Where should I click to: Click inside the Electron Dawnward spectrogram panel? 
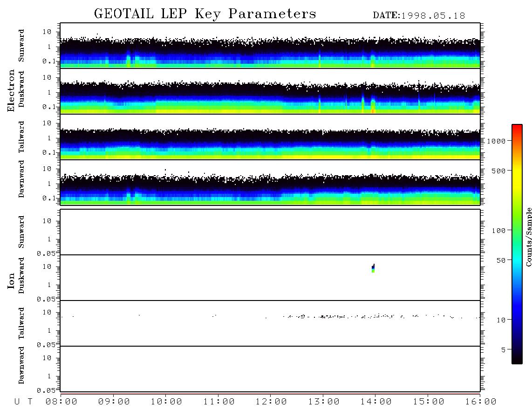tap(270, 182)
